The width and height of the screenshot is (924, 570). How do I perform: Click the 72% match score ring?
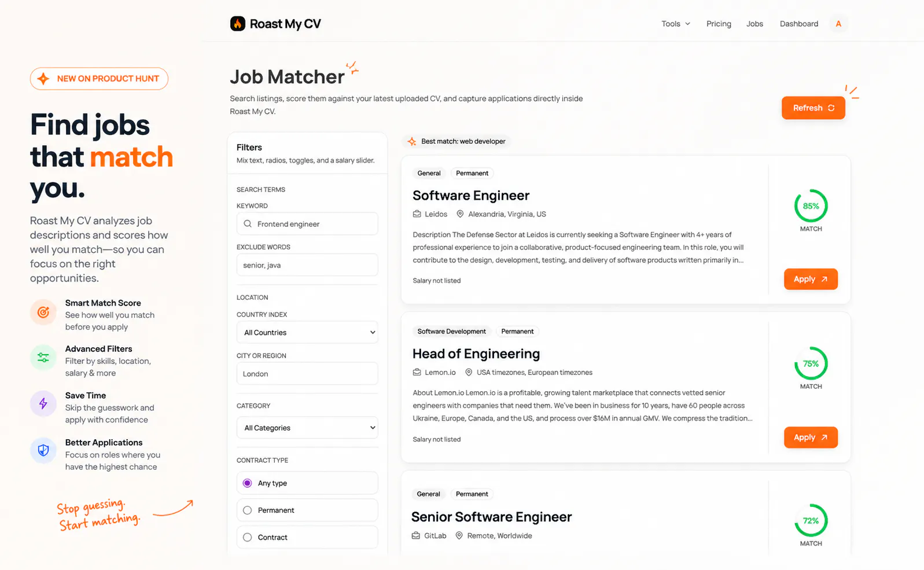pyautogui.click(x=811, y=521)
